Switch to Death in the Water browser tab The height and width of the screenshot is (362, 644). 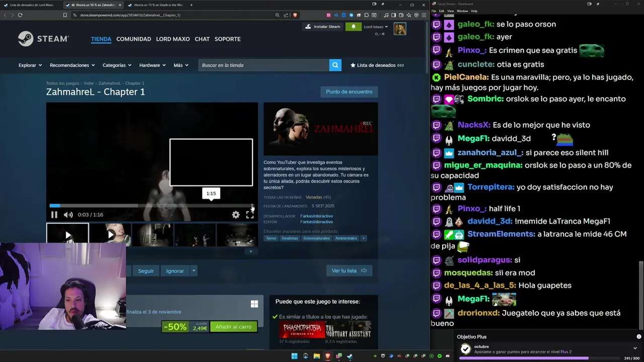coord(155,5)
